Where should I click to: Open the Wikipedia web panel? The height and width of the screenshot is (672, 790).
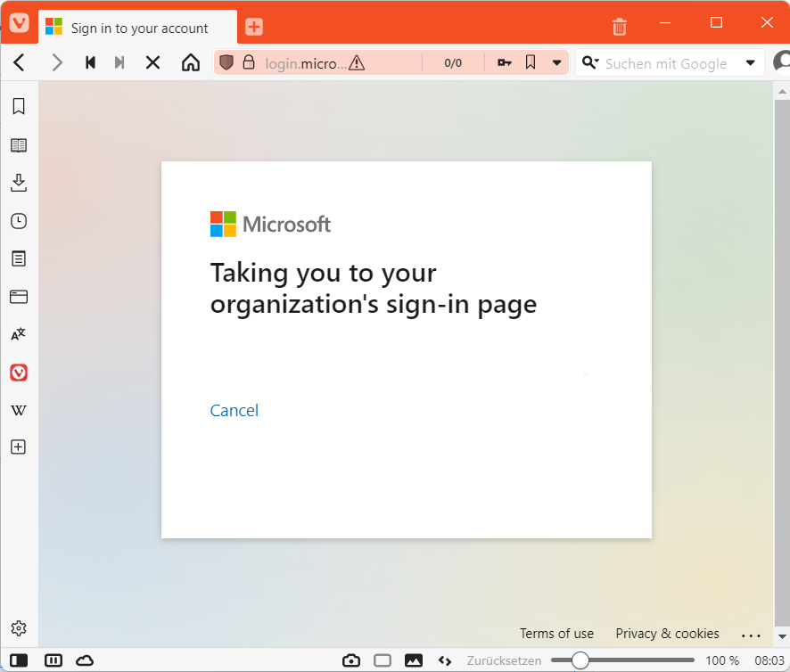19,410
